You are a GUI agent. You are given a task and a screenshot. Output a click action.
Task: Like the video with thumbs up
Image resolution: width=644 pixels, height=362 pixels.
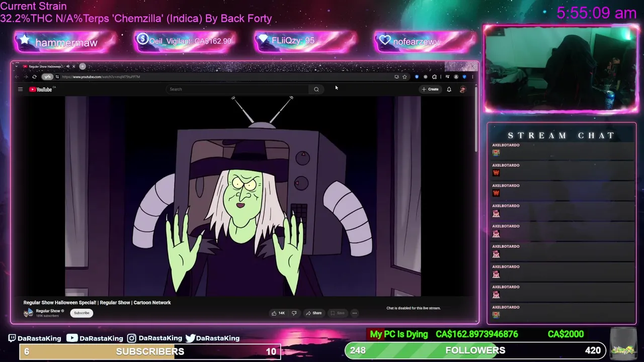click(278, 313)
